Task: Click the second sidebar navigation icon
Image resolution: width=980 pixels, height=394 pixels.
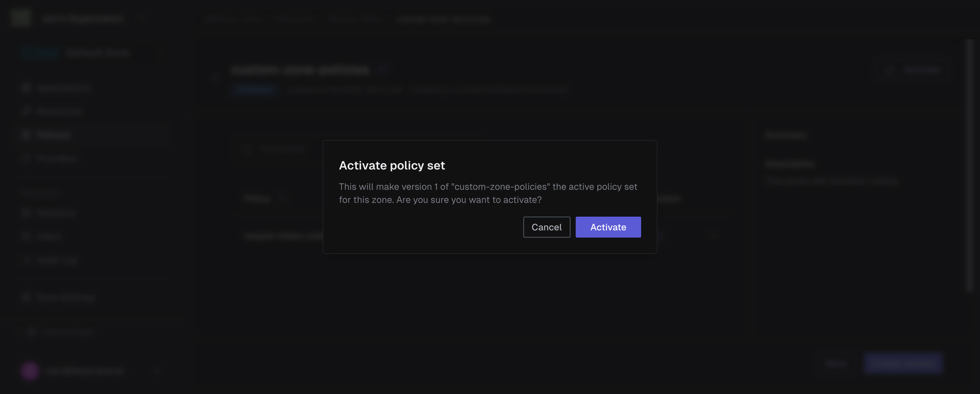Action: coord(26,111)
